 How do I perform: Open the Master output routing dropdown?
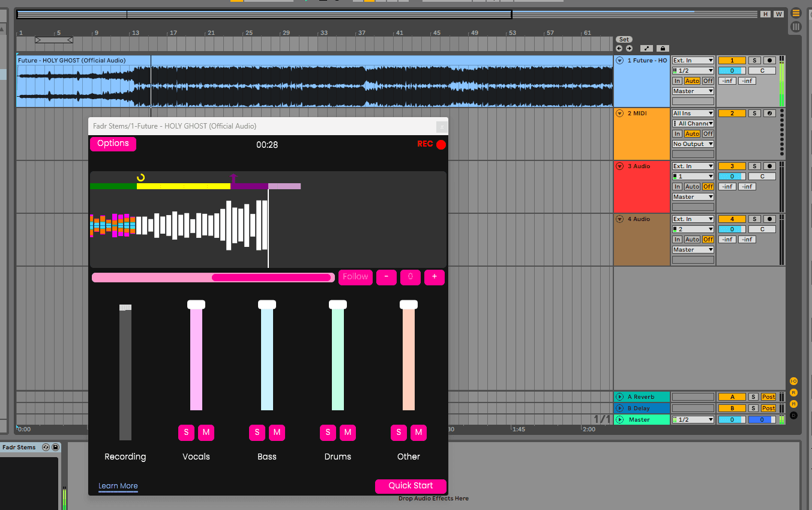click(x=693, y=91)
